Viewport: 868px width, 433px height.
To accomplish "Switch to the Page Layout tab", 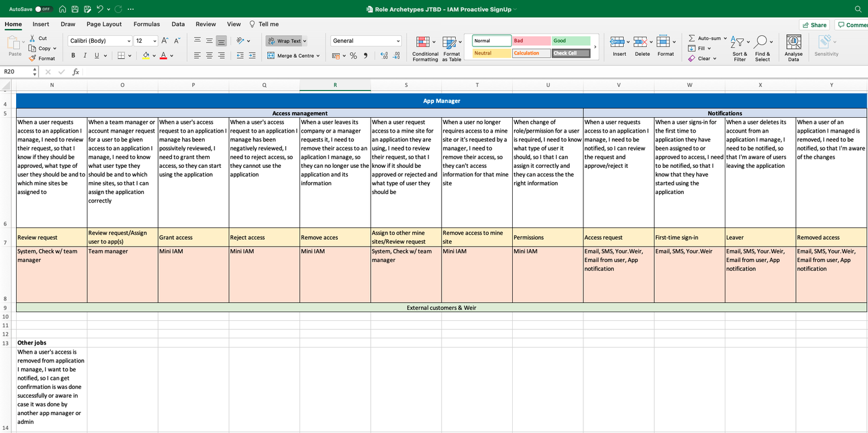I will coord(104,24).
